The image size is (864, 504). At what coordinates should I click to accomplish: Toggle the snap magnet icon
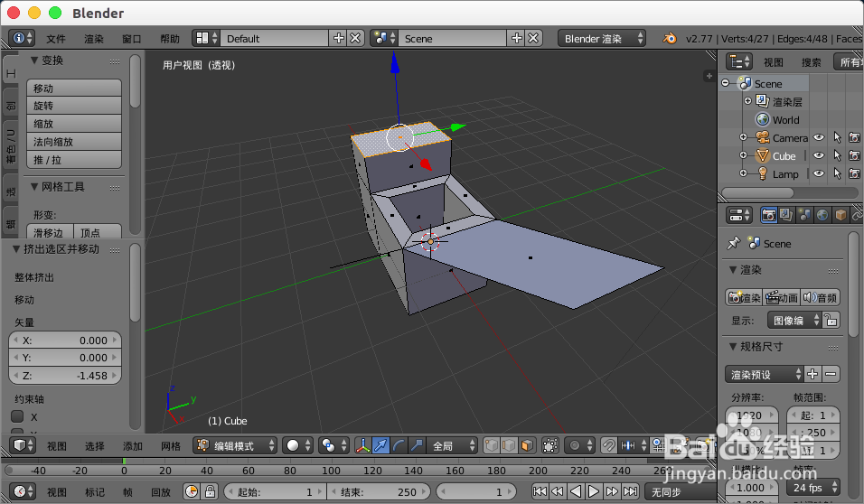[609, 445]
